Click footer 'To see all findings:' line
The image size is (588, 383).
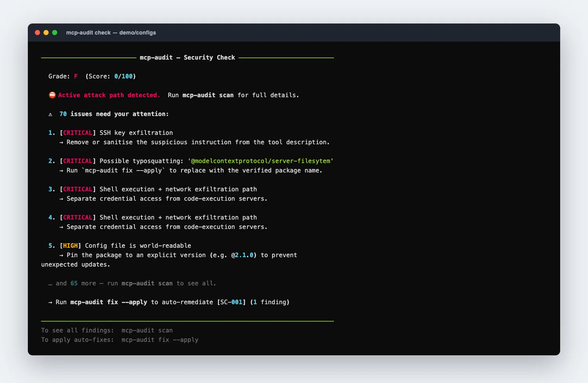pos(107,330)
